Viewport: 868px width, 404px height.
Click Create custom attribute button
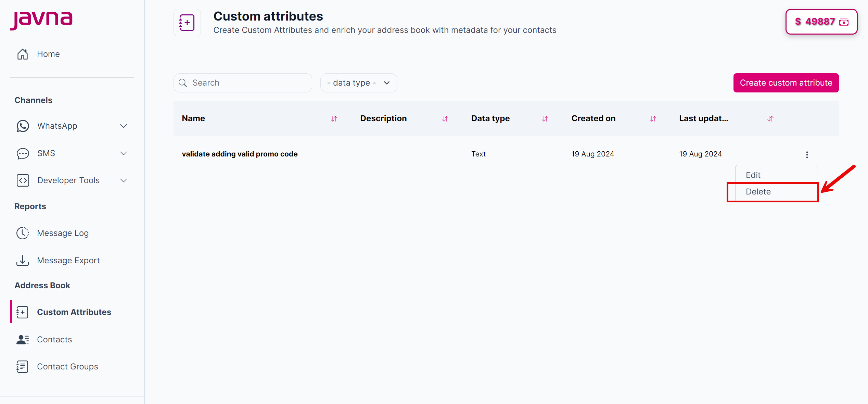pos(786,83)
